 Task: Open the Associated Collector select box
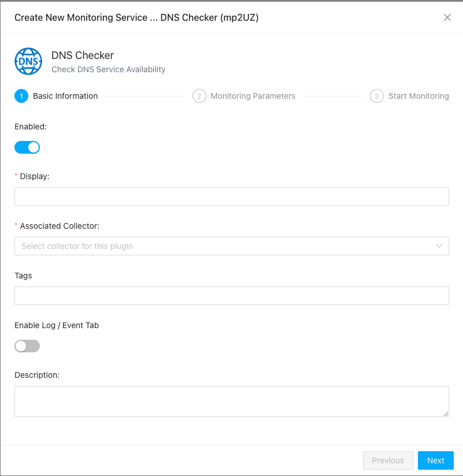[225, 246]
